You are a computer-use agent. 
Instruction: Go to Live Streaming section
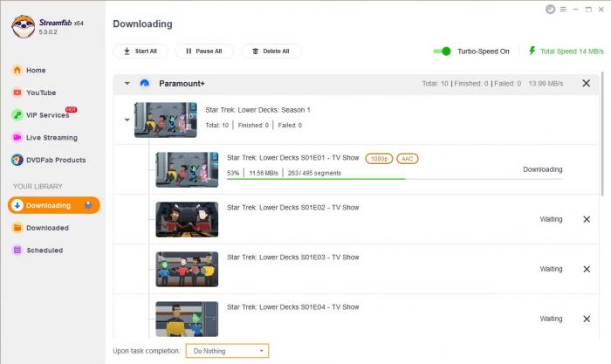point(51,138)
